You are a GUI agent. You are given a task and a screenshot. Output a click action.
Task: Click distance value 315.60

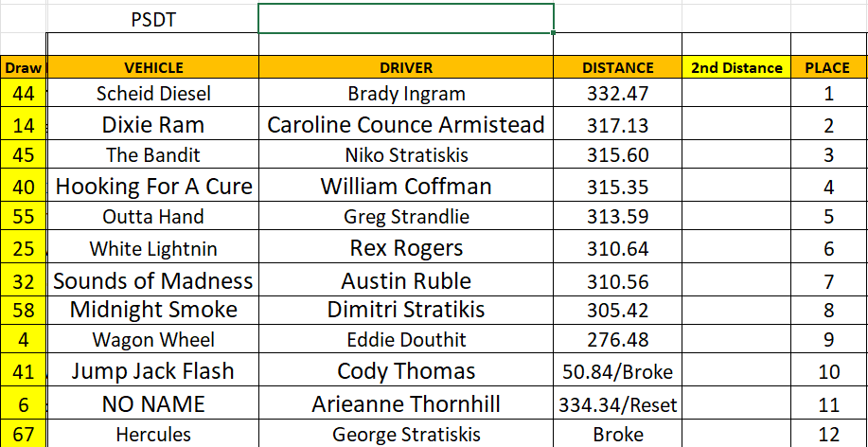pyautogui.click(x=617, y=155)
